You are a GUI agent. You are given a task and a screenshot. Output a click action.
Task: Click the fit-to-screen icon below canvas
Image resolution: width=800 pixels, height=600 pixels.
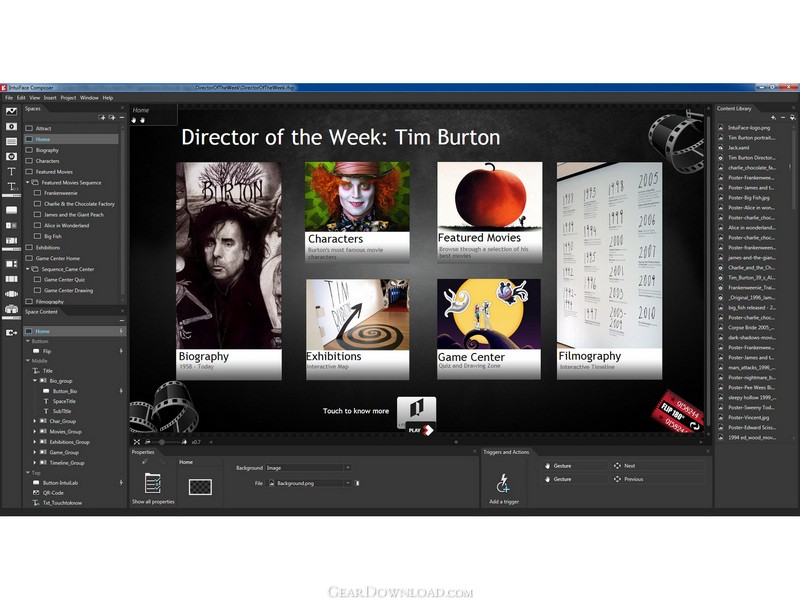tap(137, 442)
